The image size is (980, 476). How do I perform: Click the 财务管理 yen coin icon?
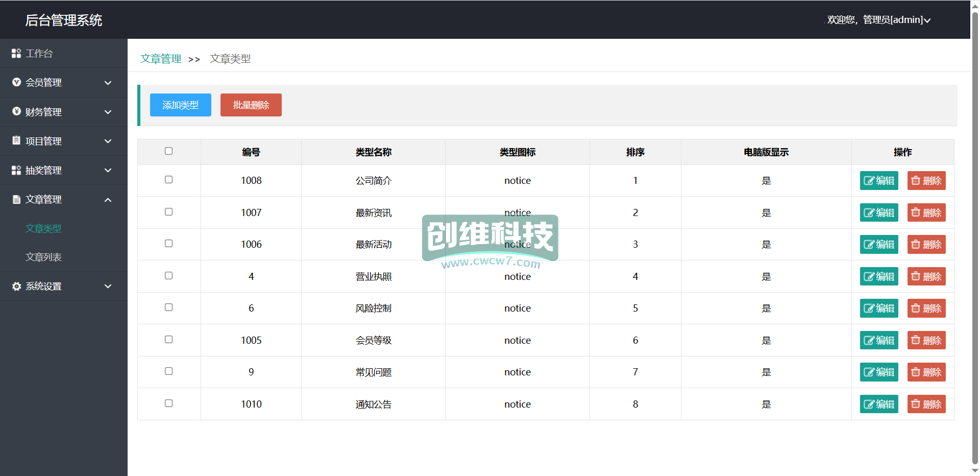16,111
